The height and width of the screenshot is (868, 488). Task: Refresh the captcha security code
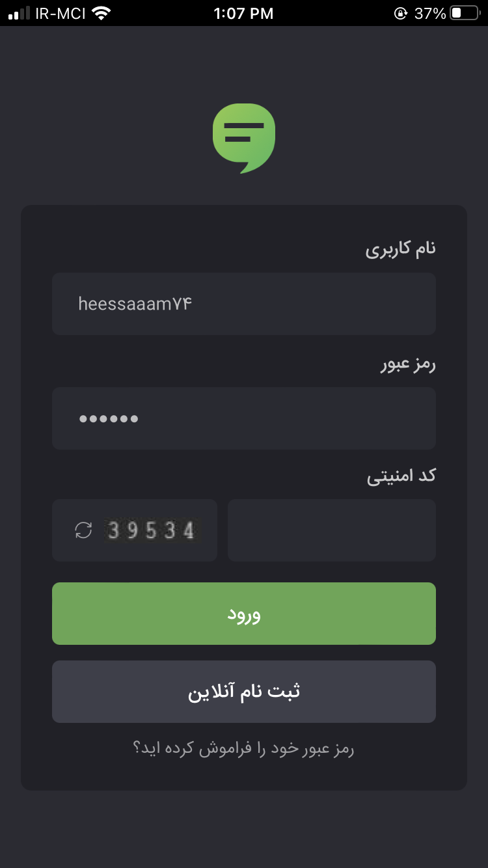tap(84, 530)
